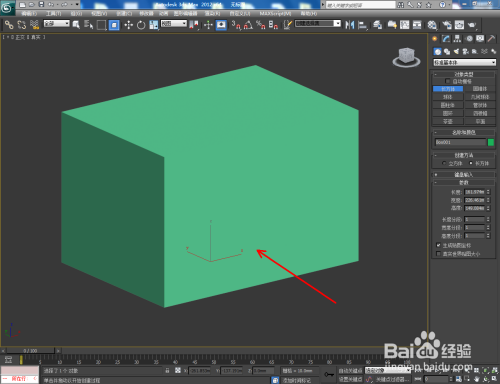The height and width of the screenshot is (384, 500).
Task: Enable the 自动栅格 checkbox
Action: coord(448,81)
